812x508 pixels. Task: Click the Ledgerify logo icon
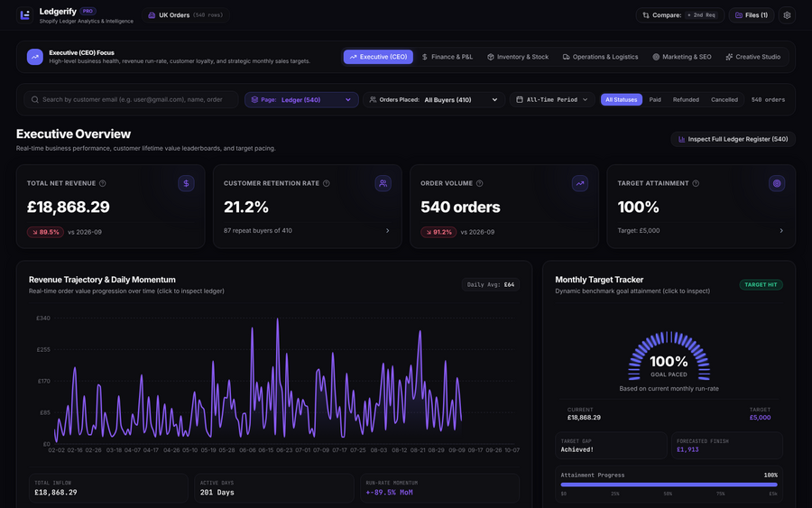[x=24, y=15]
